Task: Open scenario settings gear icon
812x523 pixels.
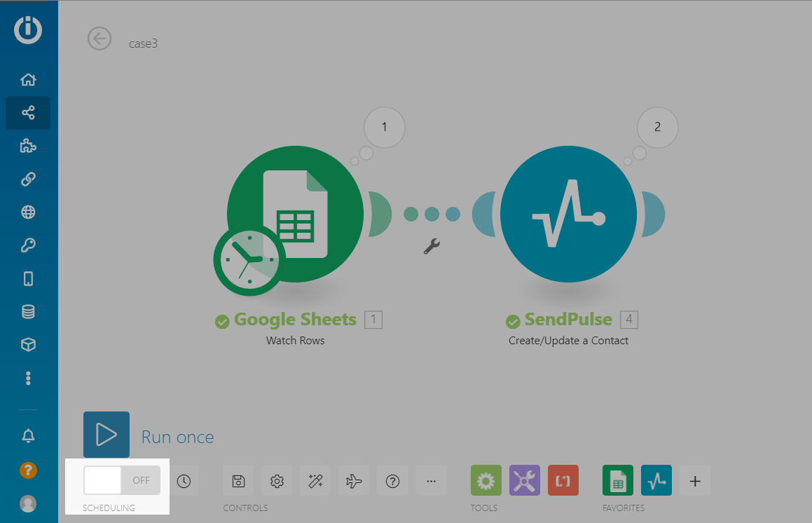Action: tap(277, 481)
